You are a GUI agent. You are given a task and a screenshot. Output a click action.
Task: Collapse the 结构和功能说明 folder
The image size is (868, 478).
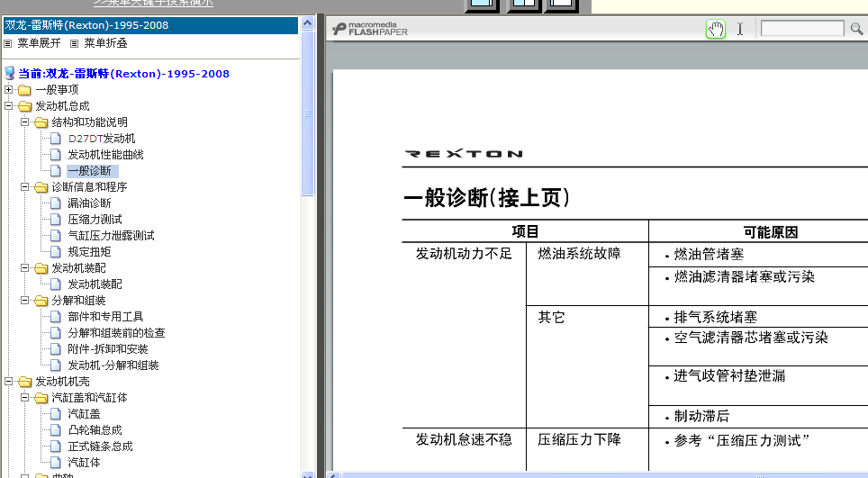pos(24,122)
